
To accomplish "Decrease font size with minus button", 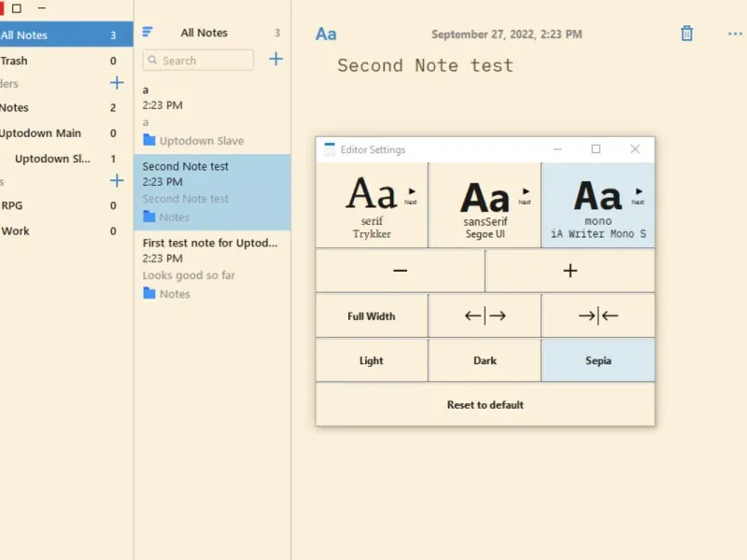I will click(401, 271).
